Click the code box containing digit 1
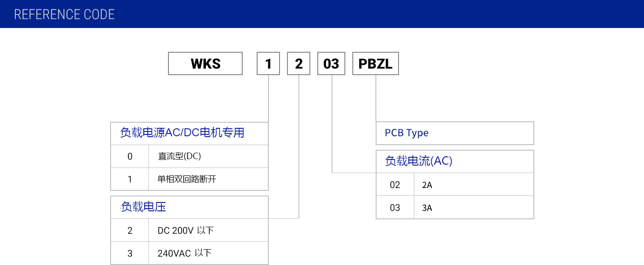Screen dimensions: 644x265 click(x=268, y=63)
